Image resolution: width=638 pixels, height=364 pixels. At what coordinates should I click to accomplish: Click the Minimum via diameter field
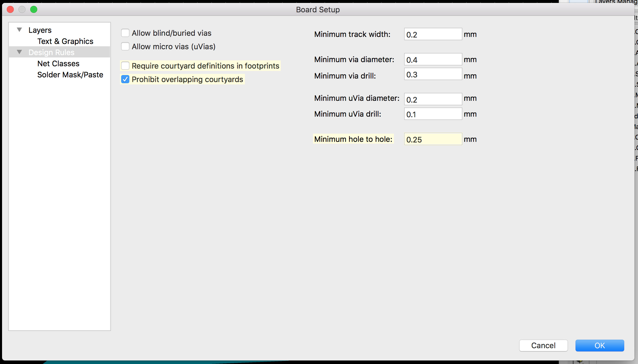[x=433, y=60]
